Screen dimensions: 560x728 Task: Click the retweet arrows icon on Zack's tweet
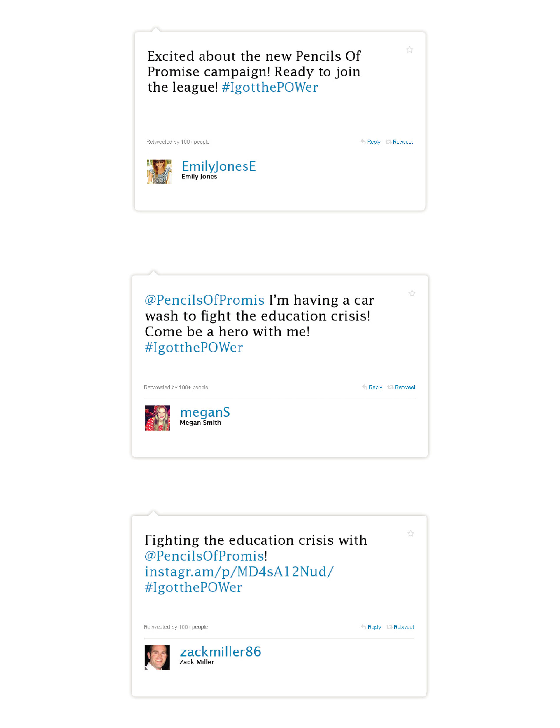pyautogui.click(x=389, y=627)
